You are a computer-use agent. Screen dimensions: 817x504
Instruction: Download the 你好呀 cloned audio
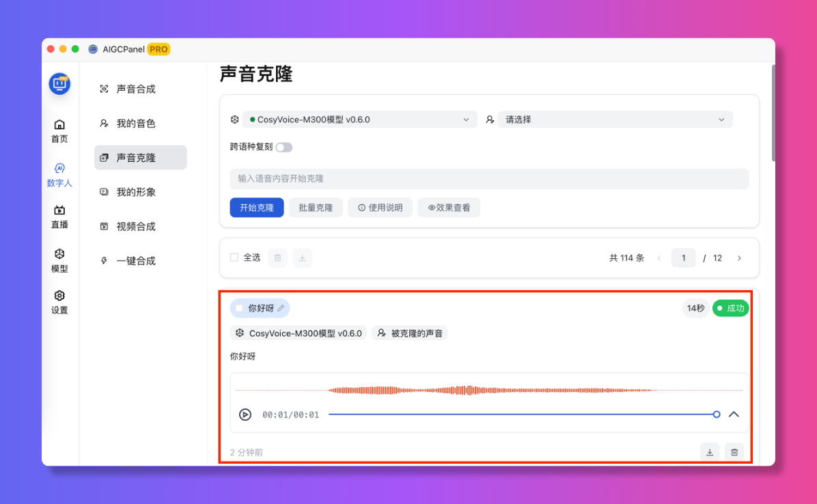(709, 451)
